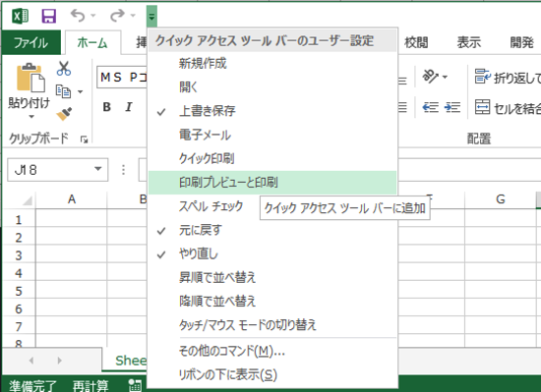Open the Redo history dropdown arrow
541x392 pixels.
click(x=133, y=16)
